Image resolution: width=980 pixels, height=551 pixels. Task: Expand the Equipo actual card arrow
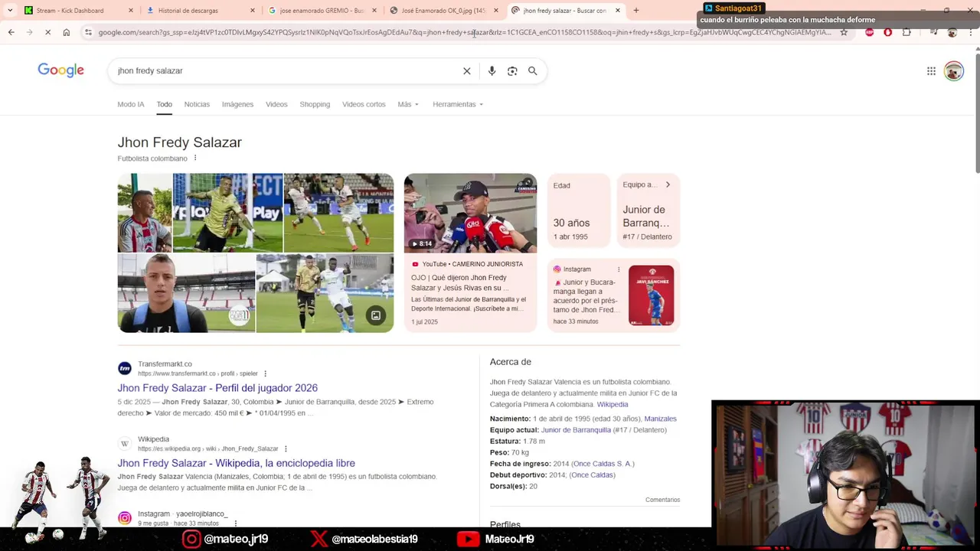pyautogui.click(x=668, y=184)
